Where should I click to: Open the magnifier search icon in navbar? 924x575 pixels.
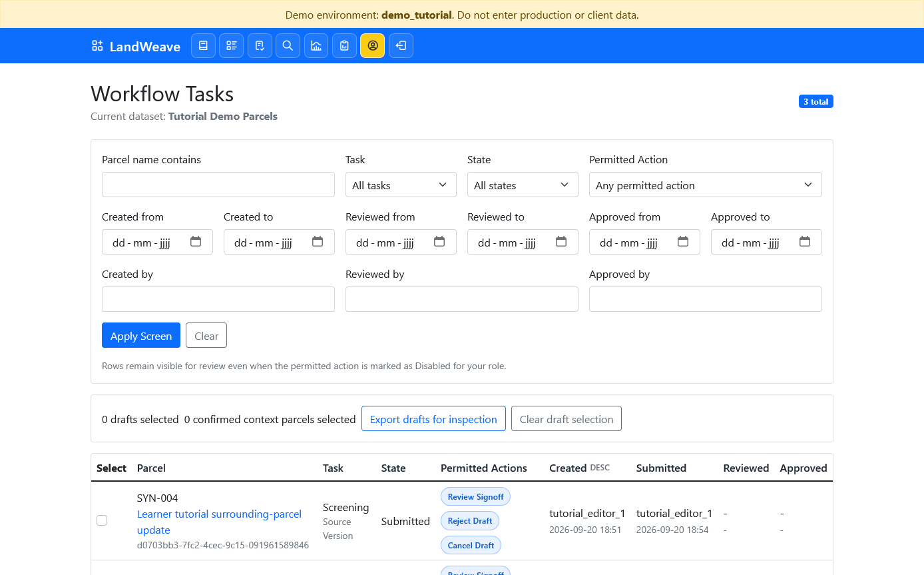pyautogui.click(x=288, y=46)
